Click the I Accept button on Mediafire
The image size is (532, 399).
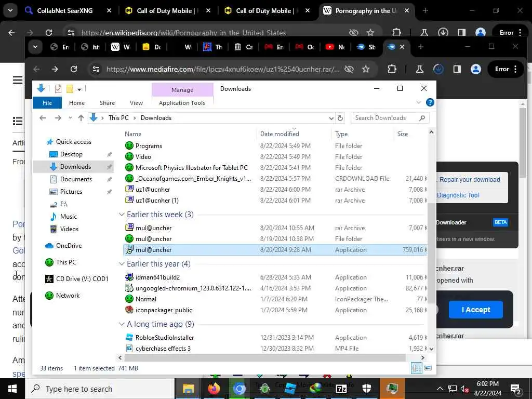476,310
